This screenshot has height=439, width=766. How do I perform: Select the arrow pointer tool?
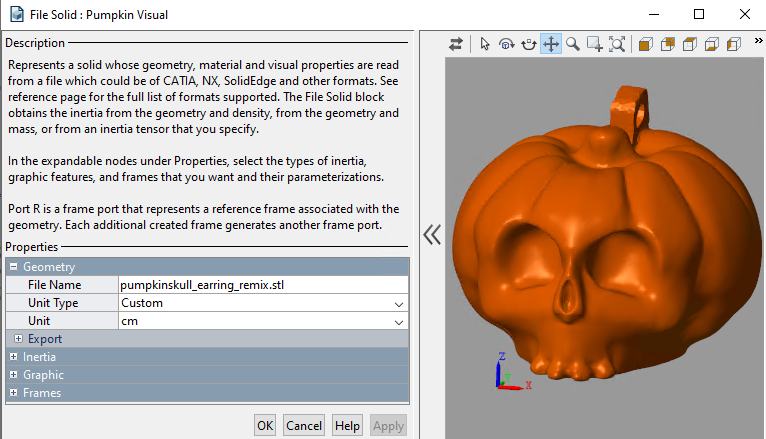click(x=485, y=44)
